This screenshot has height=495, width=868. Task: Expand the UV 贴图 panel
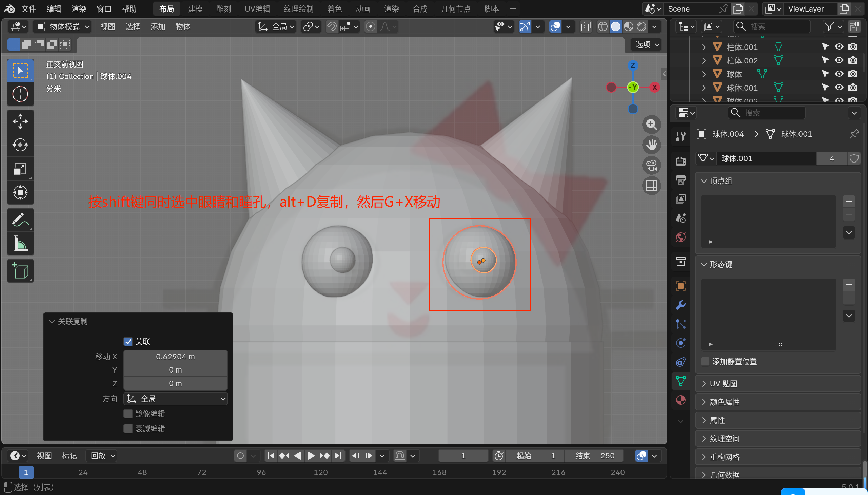click(x=724, y=383)
